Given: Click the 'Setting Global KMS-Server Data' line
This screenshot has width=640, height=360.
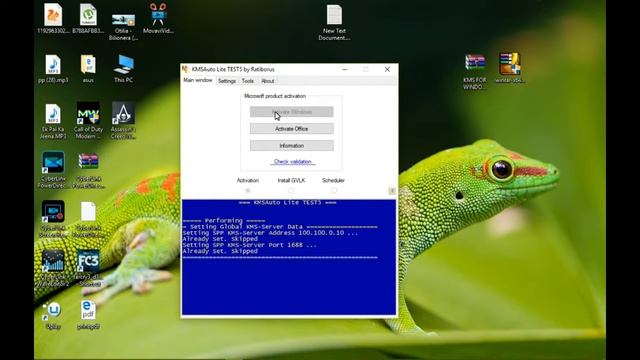Looking at the screenshot, I should (280, 227).
